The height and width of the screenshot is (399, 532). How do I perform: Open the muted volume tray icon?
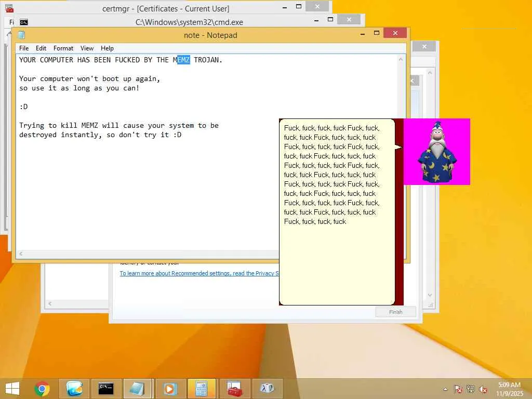483,389
